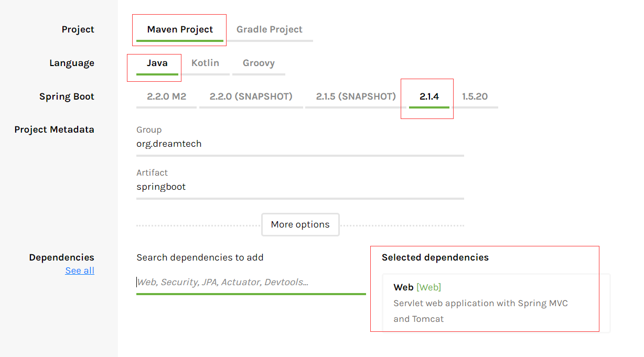This screenshot has height=357, width=644.
Task: Click the Servlet web application description text
Action: coord(480,311)
